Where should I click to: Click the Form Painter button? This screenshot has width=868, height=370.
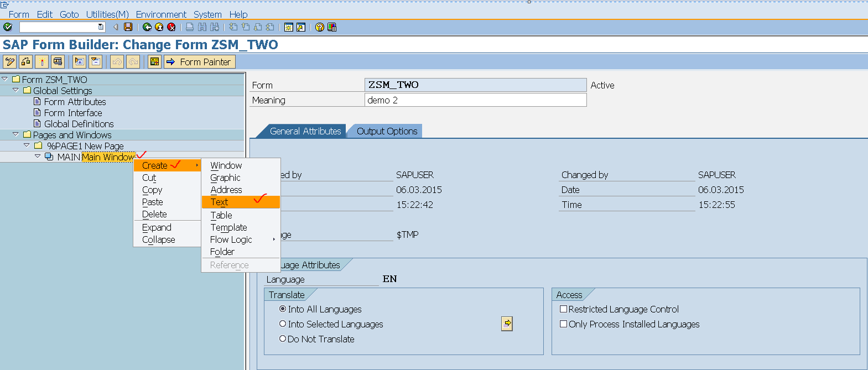click(200, 61)
